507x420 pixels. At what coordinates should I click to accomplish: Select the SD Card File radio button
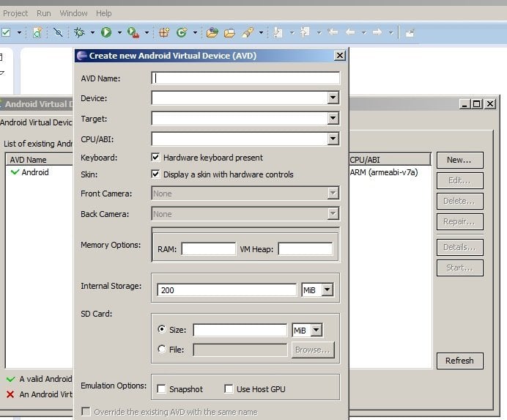pos(162,349)
